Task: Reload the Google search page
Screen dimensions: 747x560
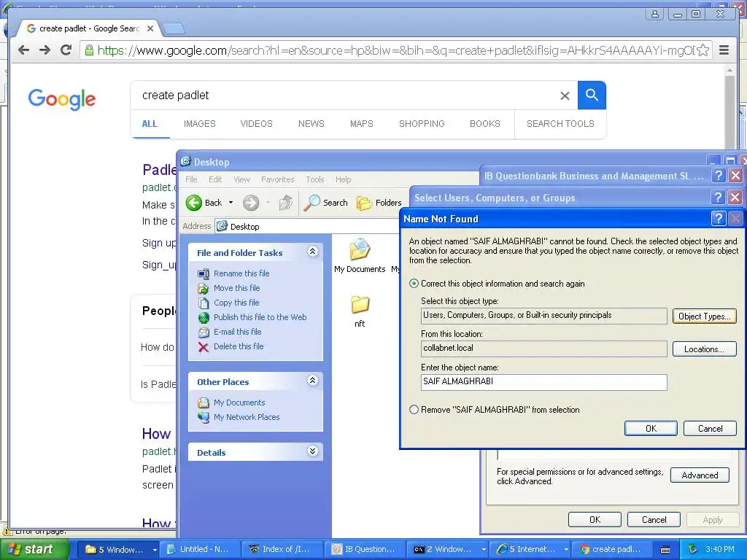Action: click(66, 50)
